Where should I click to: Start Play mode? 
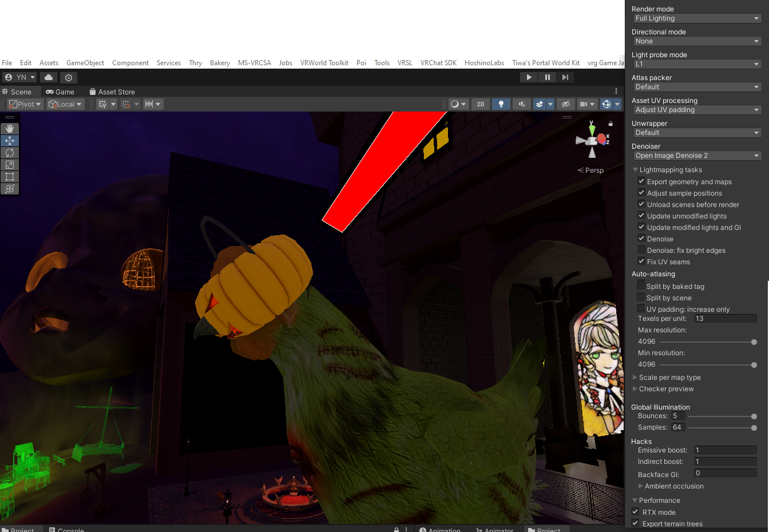(x=529, y=77)
